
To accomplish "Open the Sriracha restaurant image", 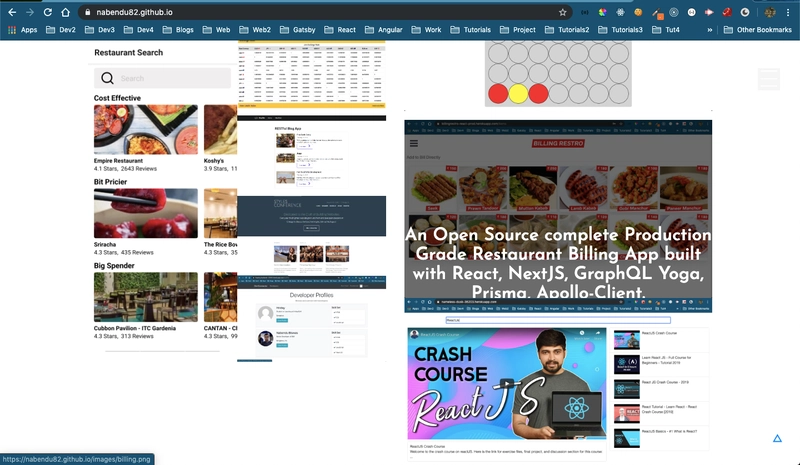I will coord(146,213).
